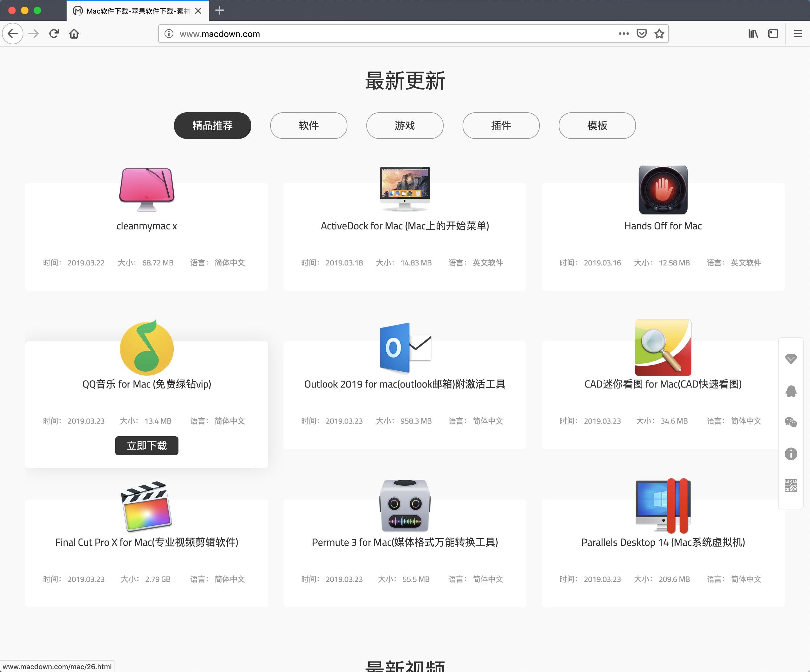Click the 立即下载 download button
This screenshot has width=810, height=672.
pos(146,445)
